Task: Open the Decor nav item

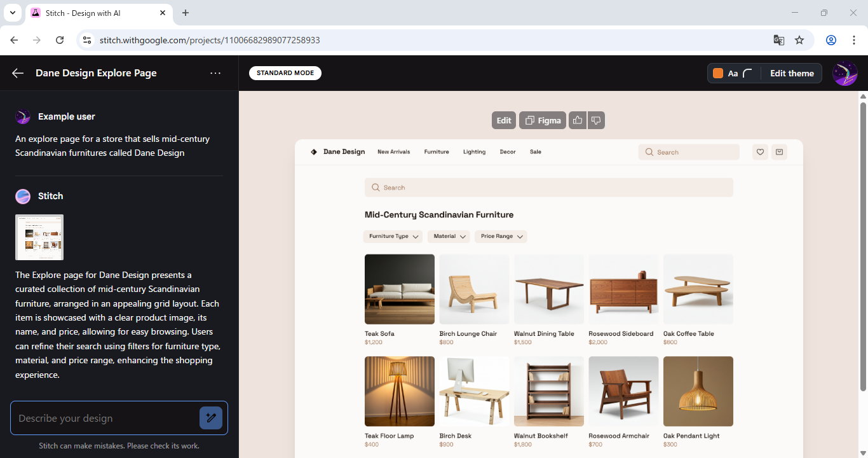Action: [508, 152]
